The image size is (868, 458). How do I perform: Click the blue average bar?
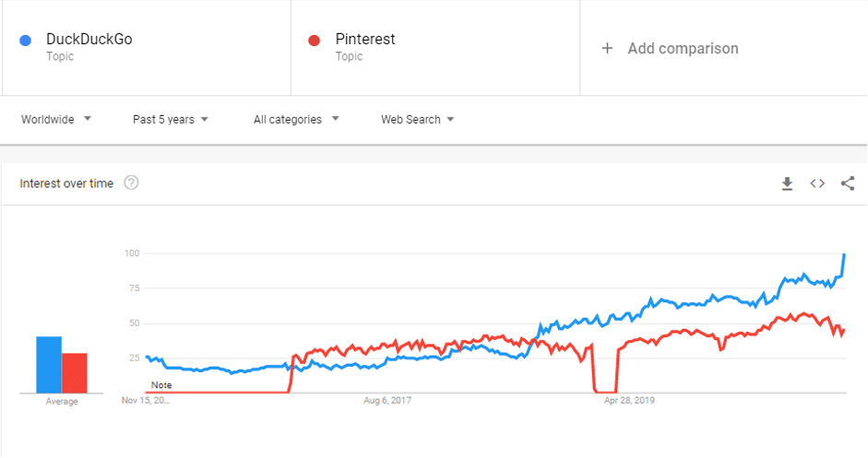tap(49, 365)
